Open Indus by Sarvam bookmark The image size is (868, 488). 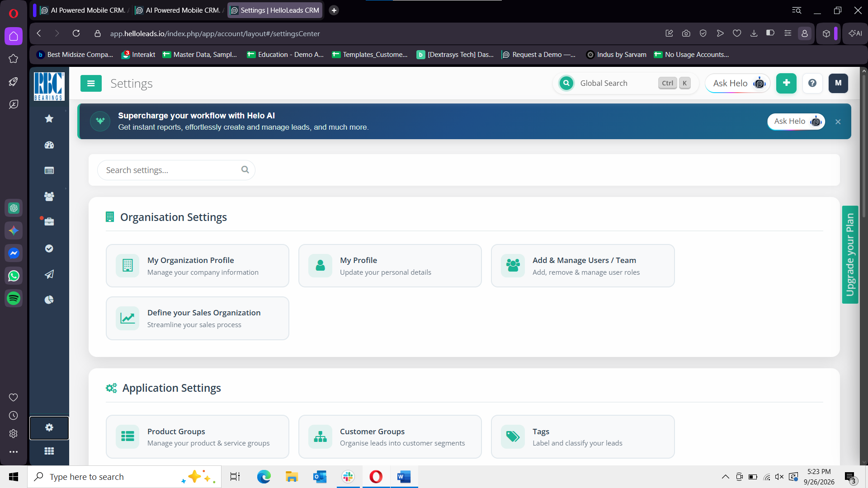tap(617, 55)
